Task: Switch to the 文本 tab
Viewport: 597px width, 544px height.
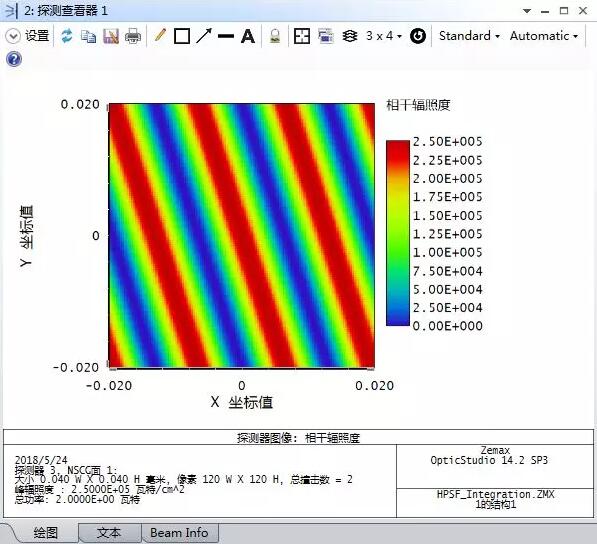Action: pyautogui.click(x=109, y=533)
